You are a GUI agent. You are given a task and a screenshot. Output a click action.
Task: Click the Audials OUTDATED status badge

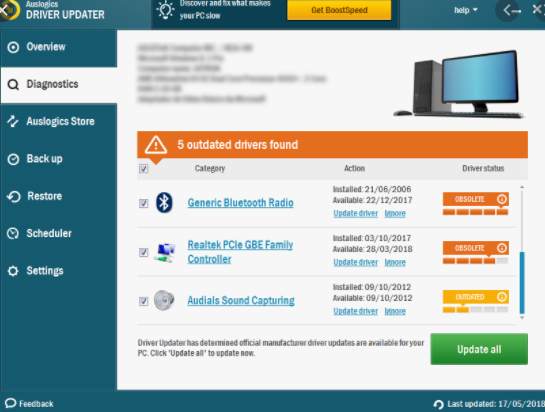pos(476,297)
